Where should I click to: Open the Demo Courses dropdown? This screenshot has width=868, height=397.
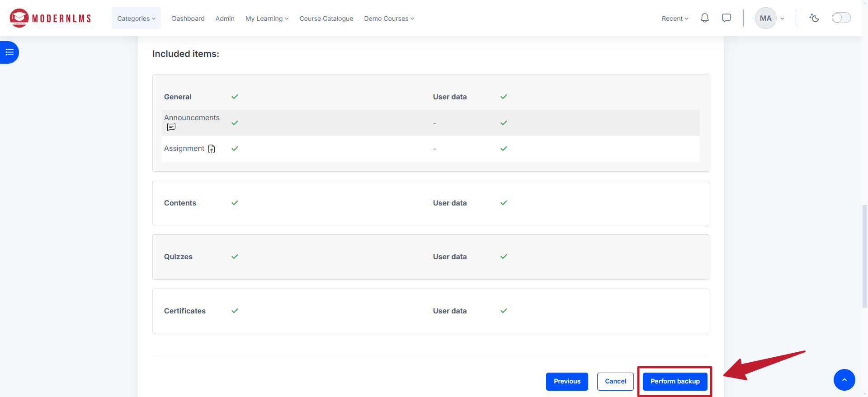click(x=389, y=19)
